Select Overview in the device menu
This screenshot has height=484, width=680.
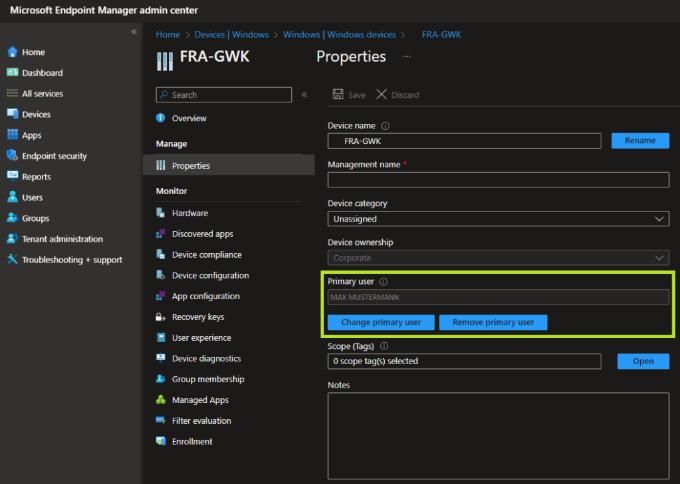(x=189, y=118)
